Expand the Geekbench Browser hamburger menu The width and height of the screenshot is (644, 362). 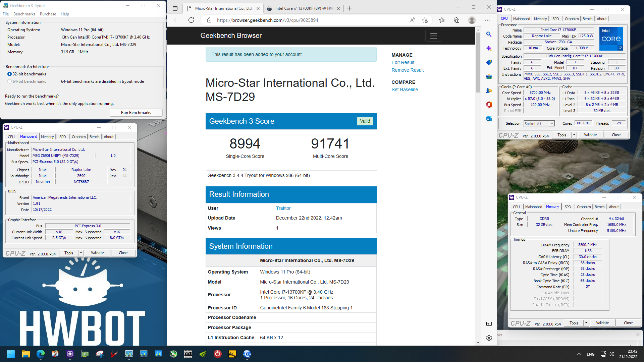pos(433,36)
